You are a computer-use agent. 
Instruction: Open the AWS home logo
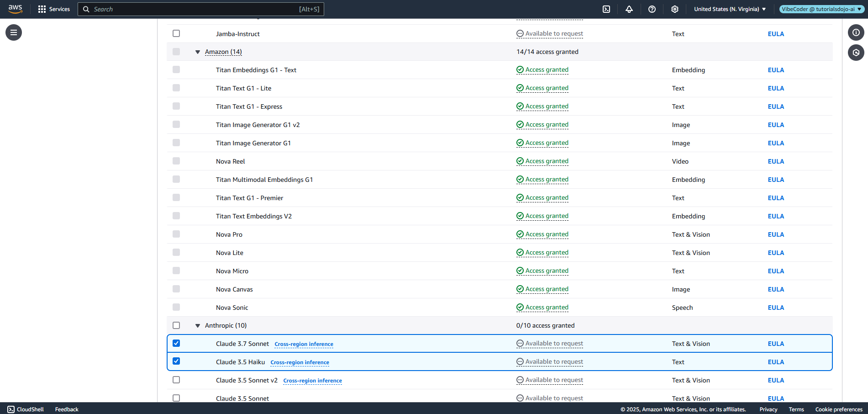[15, 9]
